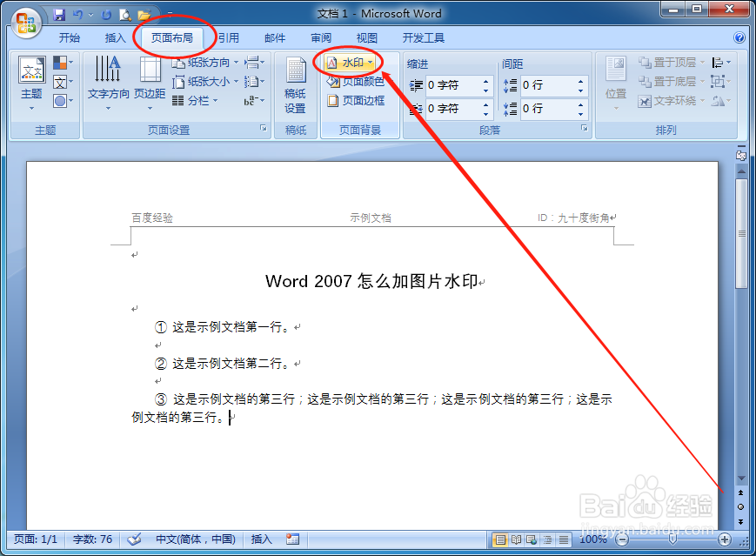Switch to the 插入 tab
This screenshot has width=756, height=556.
pos(115,37)
